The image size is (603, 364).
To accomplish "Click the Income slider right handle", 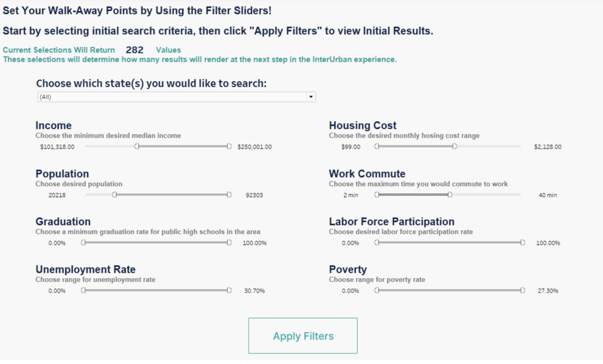I will 229,147.
